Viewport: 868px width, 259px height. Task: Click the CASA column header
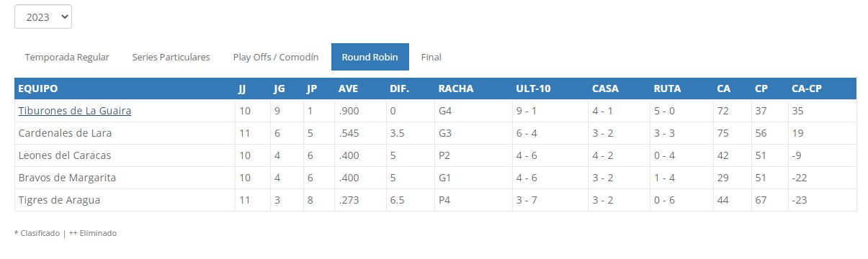[605, 88]
